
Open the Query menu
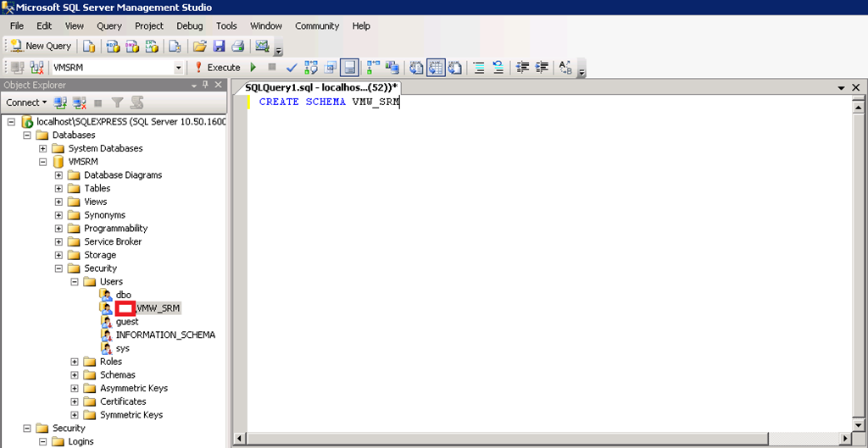tap(109, 26)
